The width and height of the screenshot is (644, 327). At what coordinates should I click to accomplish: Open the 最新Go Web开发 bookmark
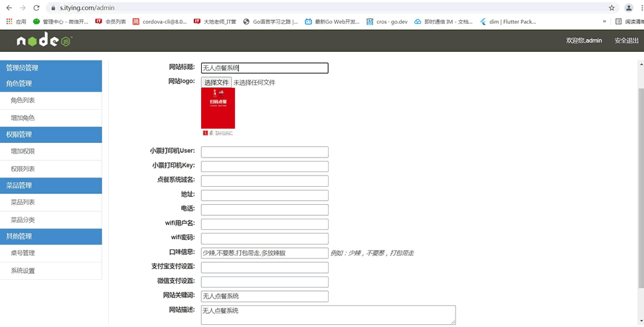pos(332,22)
